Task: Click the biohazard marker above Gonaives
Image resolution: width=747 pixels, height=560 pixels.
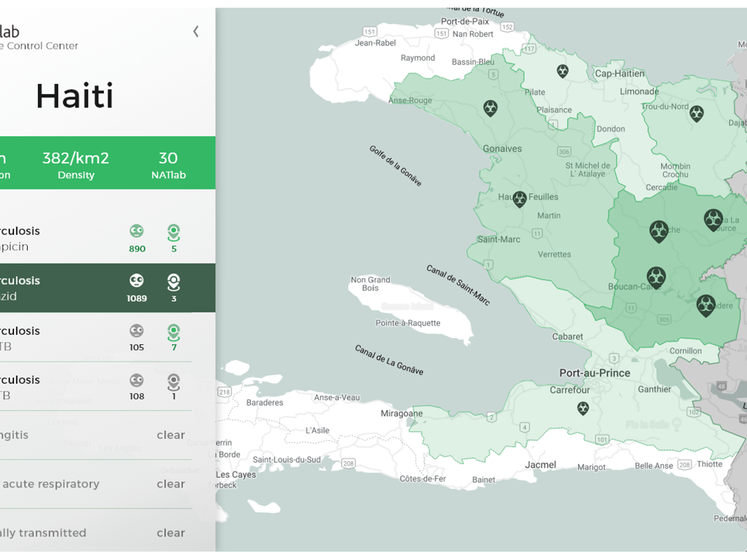Action: pos(490,108)
